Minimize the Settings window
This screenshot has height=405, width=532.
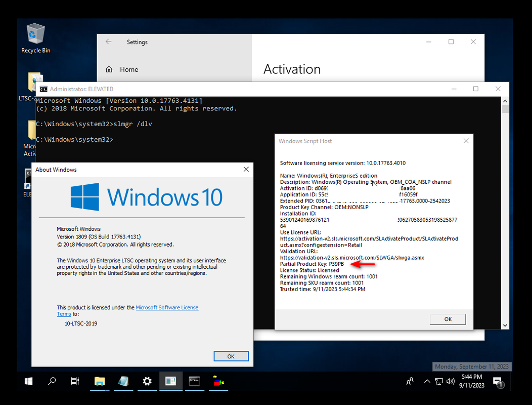pos(429,42)
